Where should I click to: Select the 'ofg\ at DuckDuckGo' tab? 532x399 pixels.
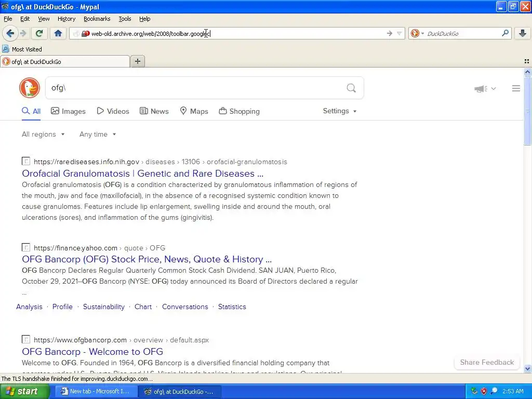click(x=65, y=62)
